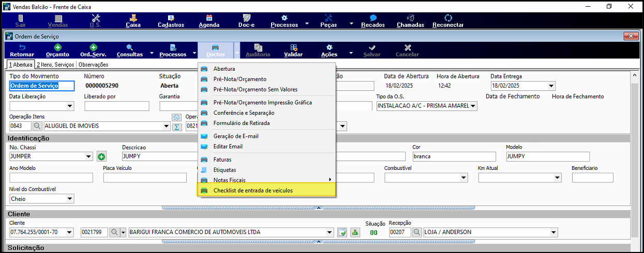Screen dimensions: 644x253
Task: Click the green plus beside No. Chassi
Action: coord(101,156)
